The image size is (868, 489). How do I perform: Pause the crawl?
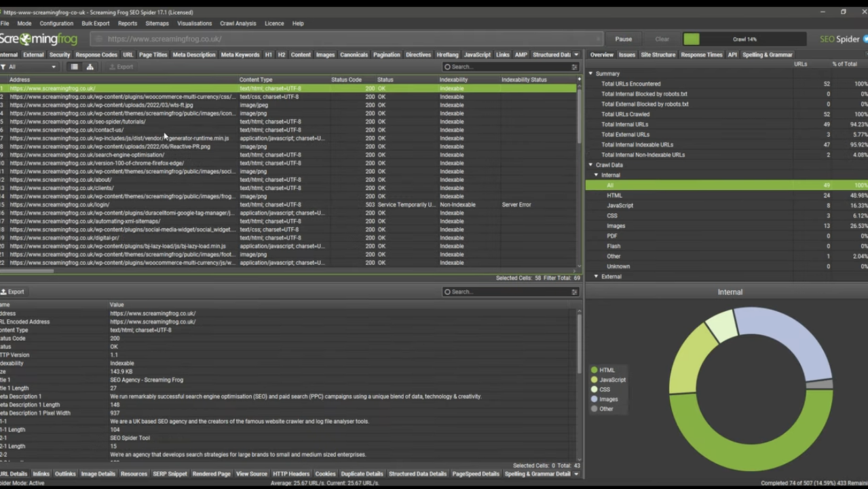pyautogui.click(x=623, y=39)
